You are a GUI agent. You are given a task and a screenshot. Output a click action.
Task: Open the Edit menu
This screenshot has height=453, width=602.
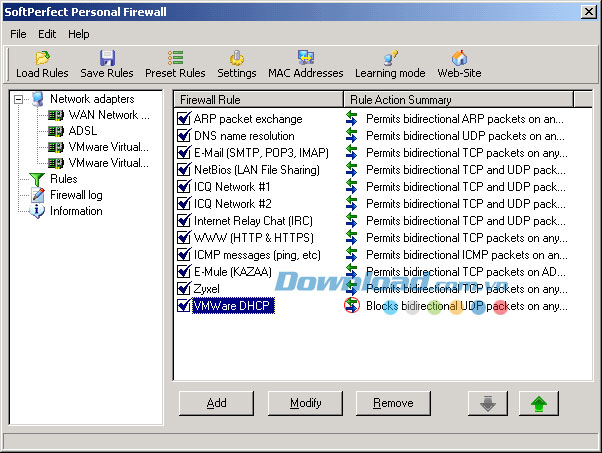tap(47, 34)
